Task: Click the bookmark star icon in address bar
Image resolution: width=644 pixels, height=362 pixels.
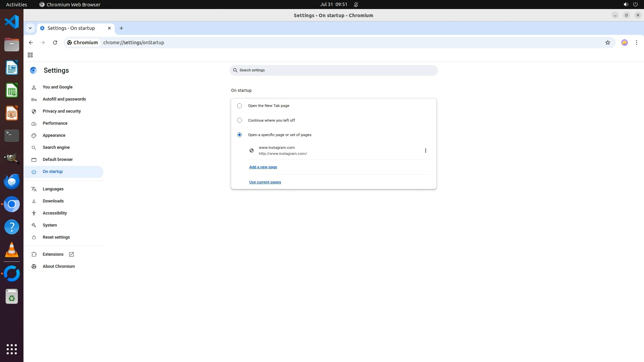Action: [x=607, y=43]
